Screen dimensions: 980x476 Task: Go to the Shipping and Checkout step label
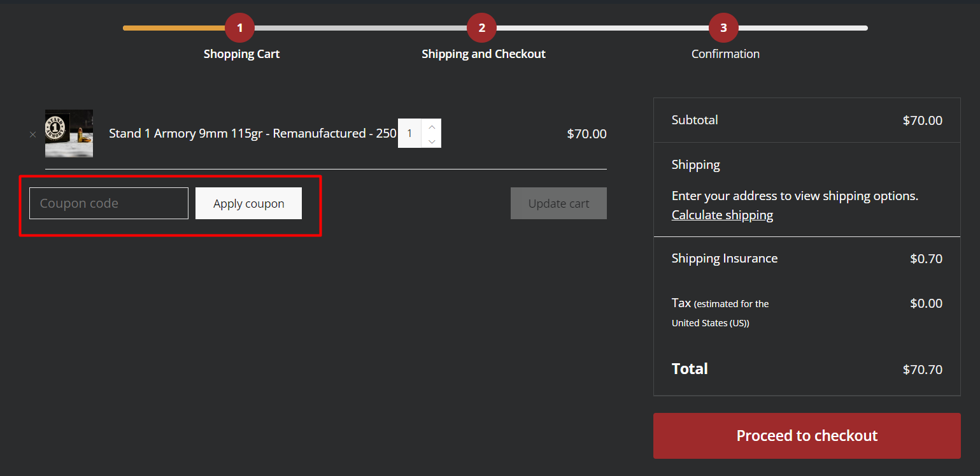pyautogui.click(x=483, y=54)
